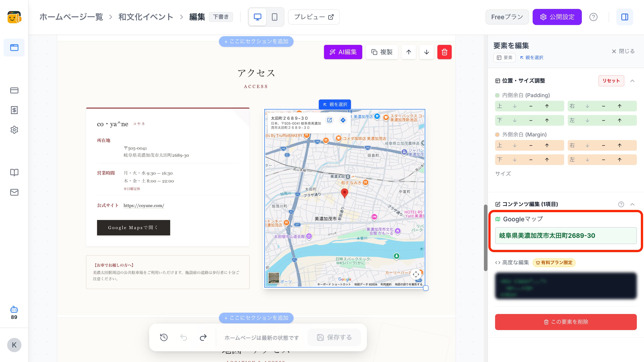Screen dimensions: 644x362
Task: Click the redo arrow icon
Action: click(x=203, y=337)
